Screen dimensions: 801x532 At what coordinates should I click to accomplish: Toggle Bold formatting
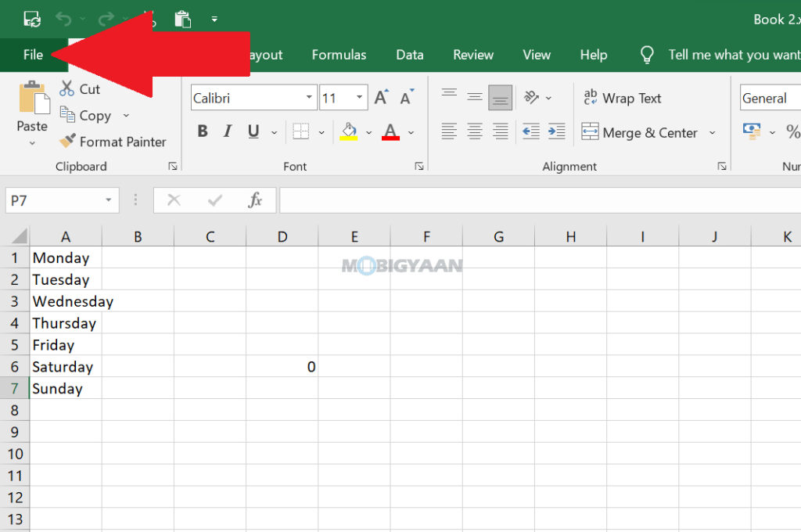pos(203,131)
